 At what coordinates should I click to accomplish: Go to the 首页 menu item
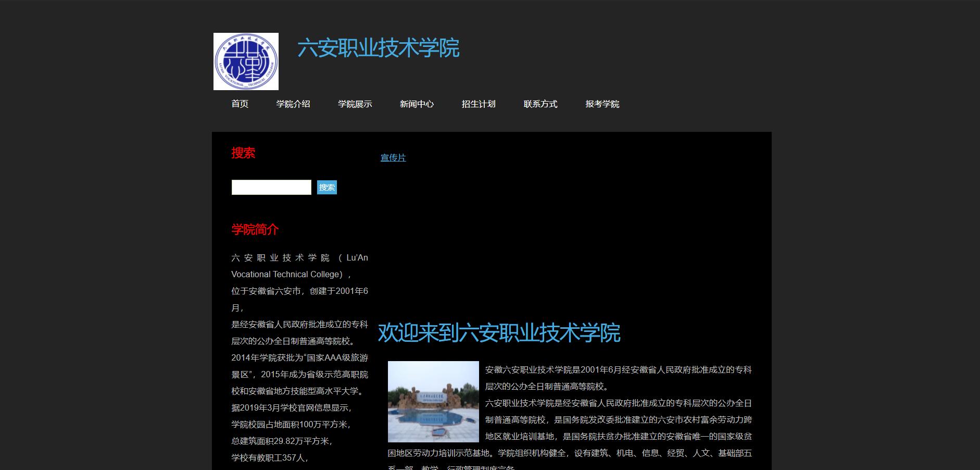[240, 104]
